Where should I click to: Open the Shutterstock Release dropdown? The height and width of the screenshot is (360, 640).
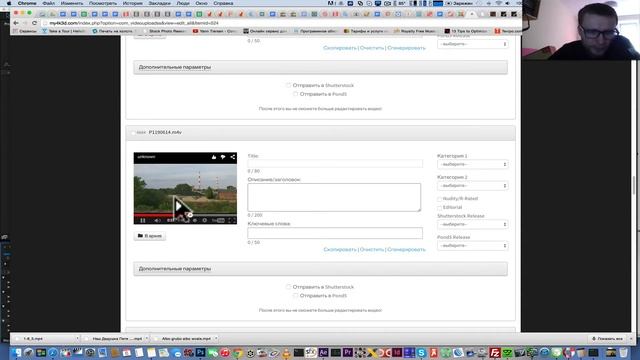tap(473, 224)
